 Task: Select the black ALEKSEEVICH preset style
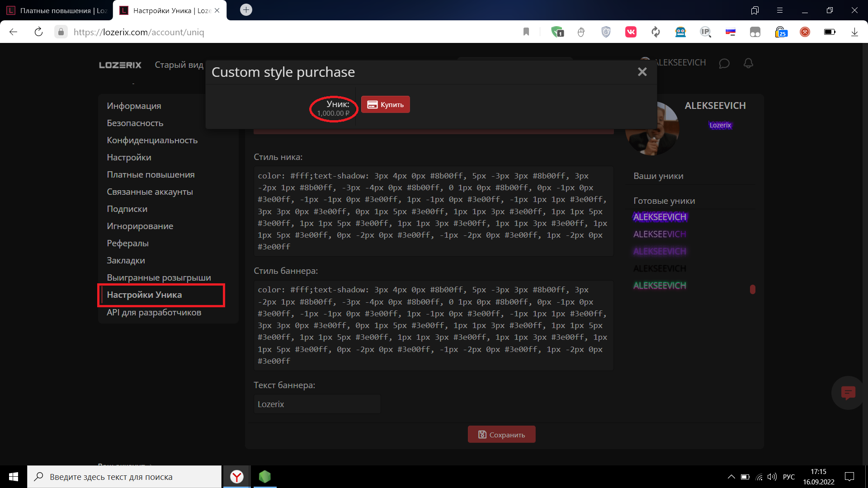(660, 268)
